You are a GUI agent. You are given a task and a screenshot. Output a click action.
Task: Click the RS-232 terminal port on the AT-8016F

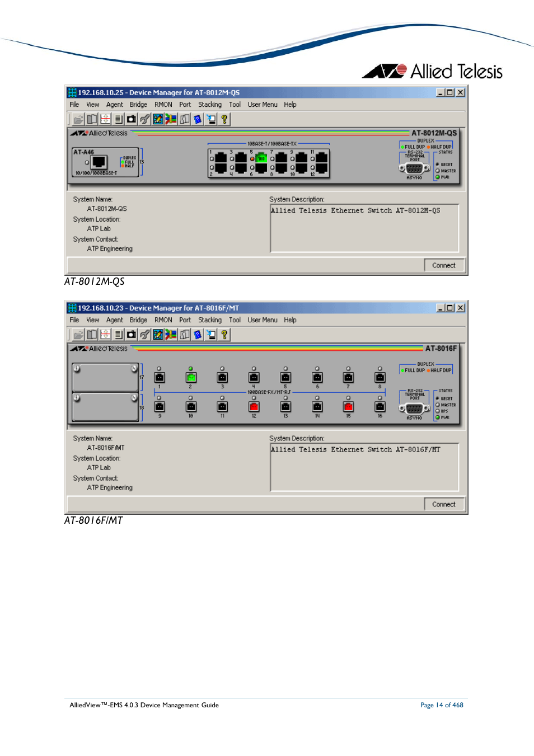[x=414, y=408]
